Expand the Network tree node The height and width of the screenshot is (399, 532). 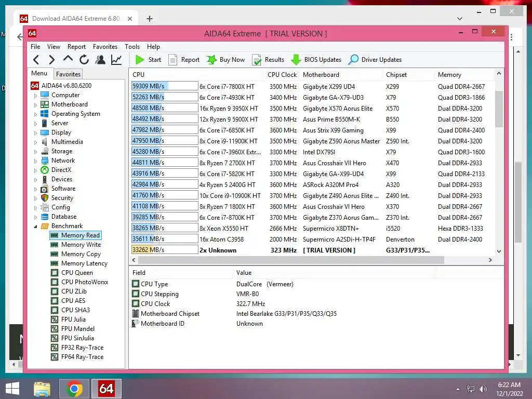35,161
